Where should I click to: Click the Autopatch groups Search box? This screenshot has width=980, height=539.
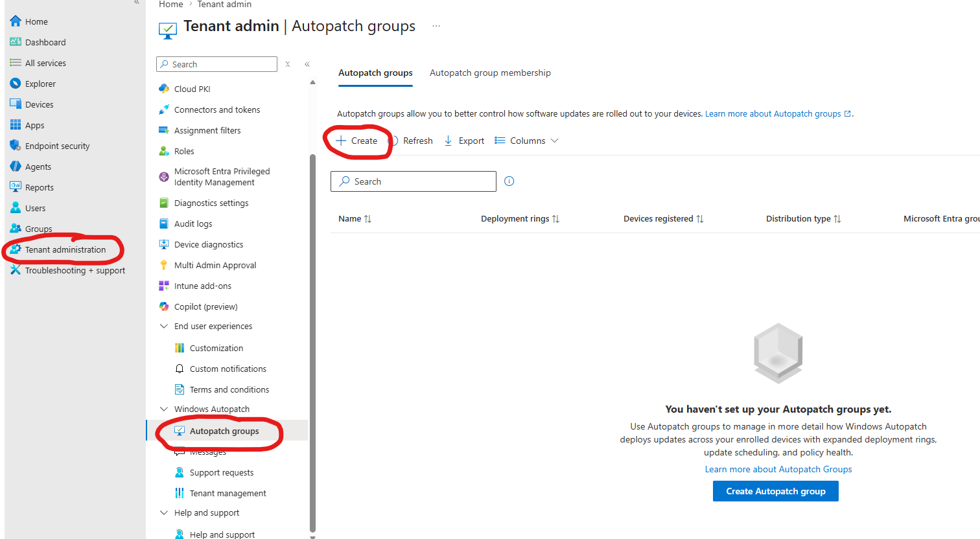coord(414,181)
